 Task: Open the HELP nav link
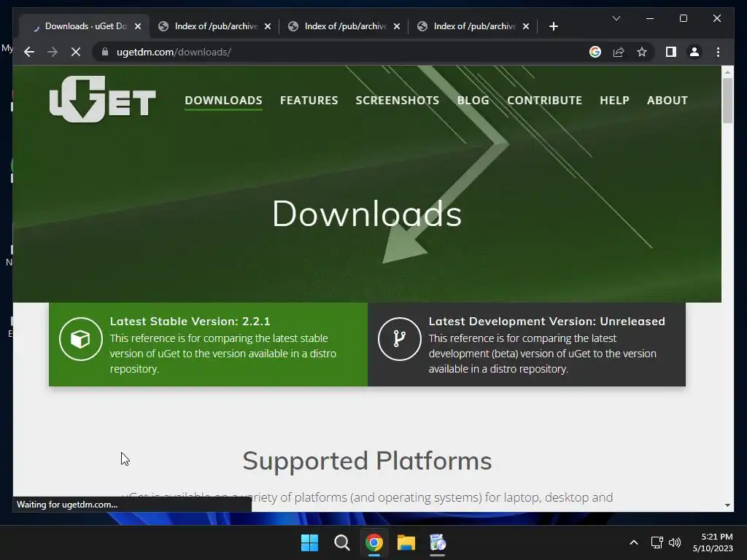click(x=614, y=101)
